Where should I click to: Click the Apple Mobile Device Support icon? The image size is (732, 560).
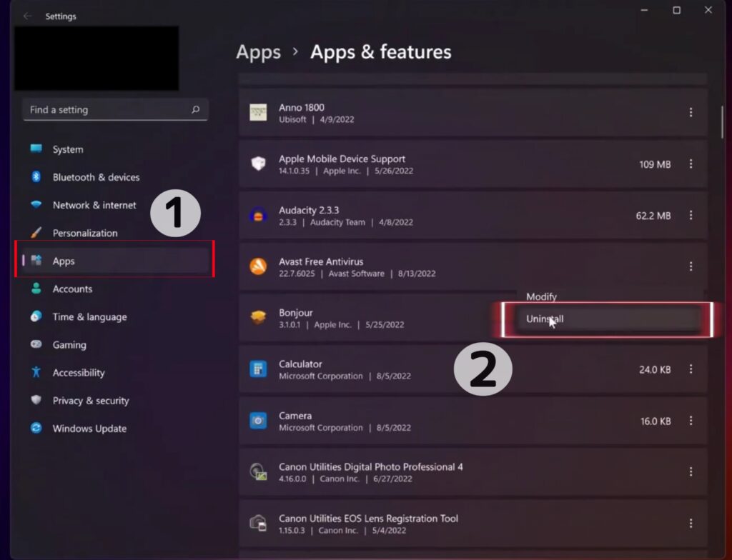[x=258, y=164]
